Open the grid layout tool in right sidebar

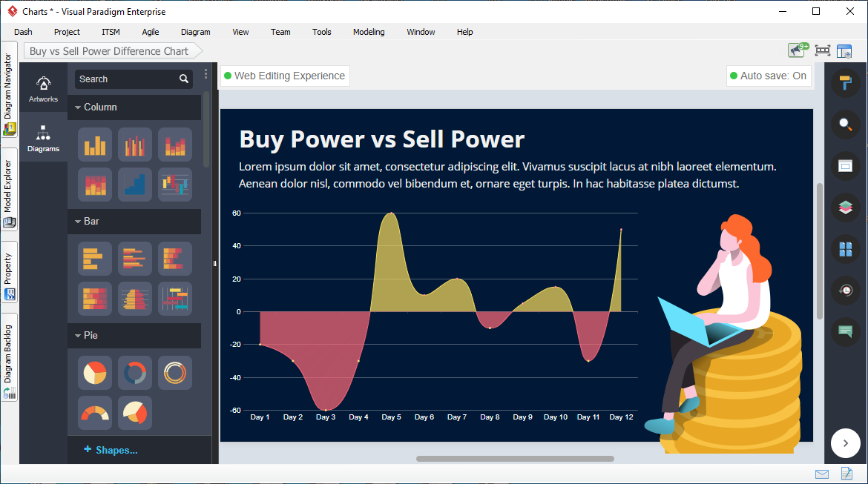point(845,249)
